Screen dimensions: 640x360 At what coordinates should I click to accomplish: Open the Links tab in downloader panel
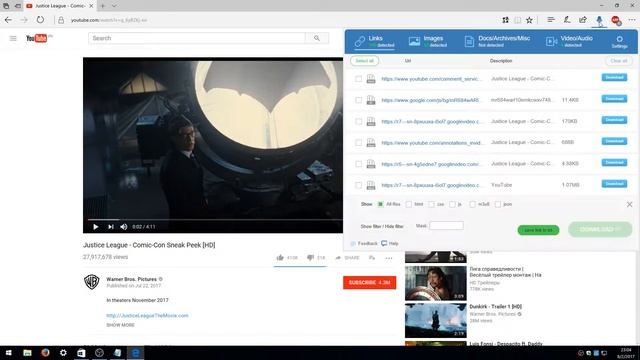pos(374,41)
